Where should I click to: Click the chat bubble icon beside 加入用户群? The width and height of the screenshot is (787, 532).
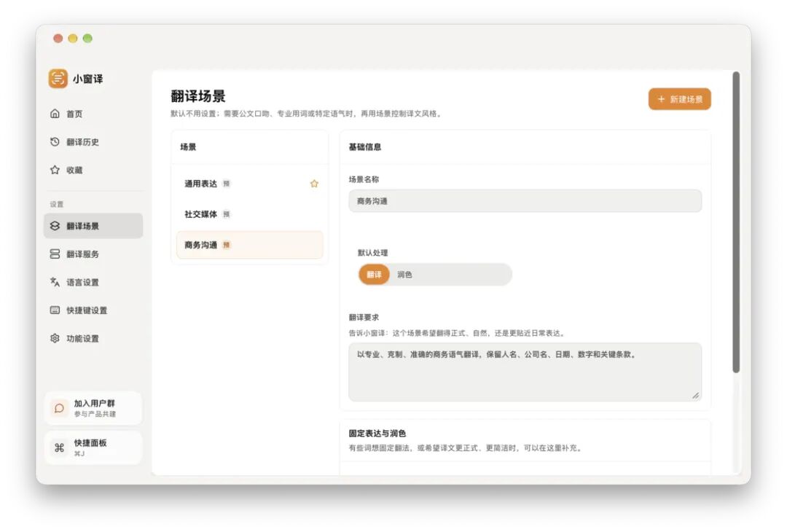(x=59, y=408)
